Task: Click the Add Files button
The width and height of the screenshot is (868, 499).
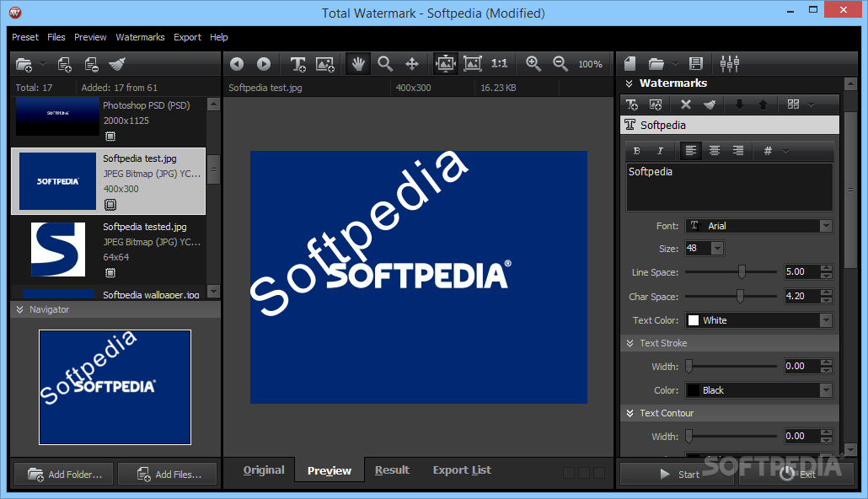Action: [x=167, y=474]
